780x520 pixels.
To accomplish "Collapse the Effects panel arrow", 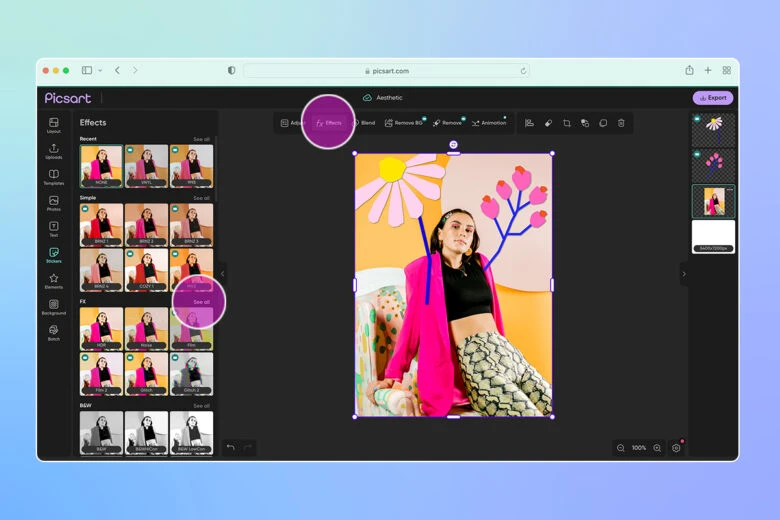I will click(222, 273).
